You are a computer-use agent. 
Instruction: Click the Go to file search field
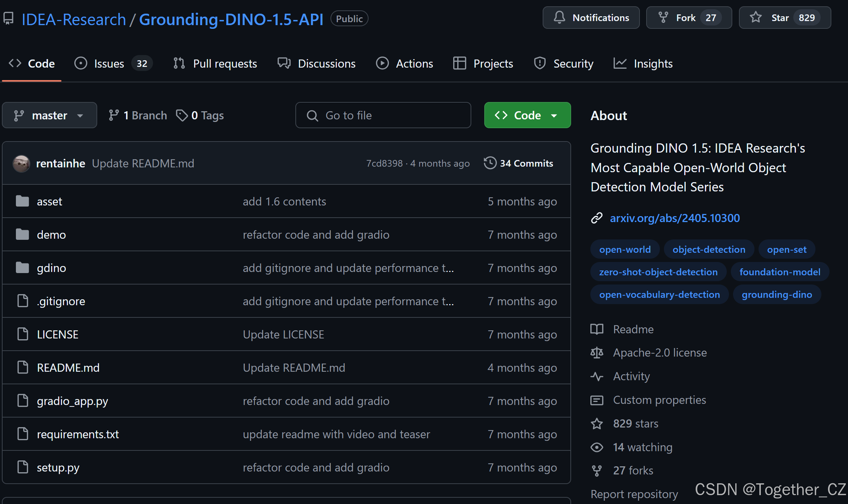[x=383, y=115]
